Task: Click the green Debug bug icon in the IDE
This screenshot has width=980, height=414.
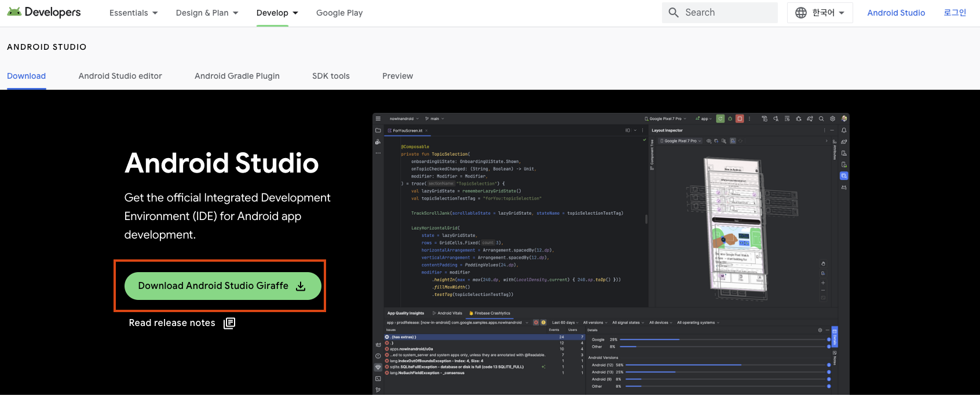Action: click(x=730, y=119)
